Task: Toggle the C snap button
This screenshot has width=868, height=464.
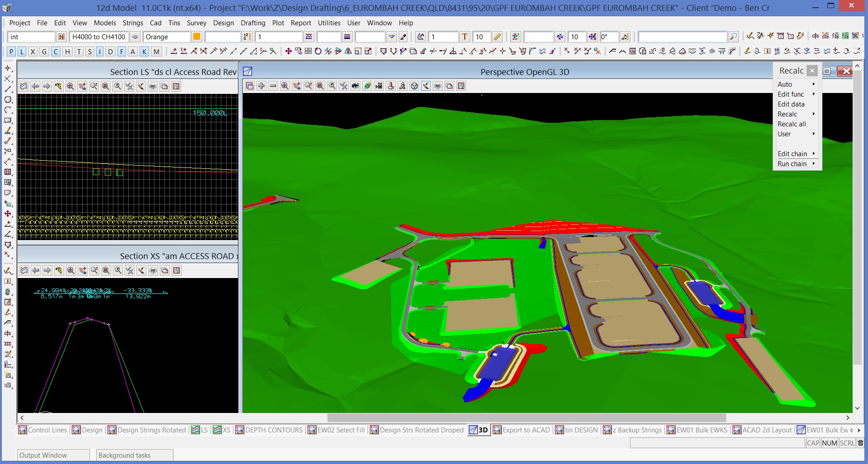Action: click(x=56, y=51)
